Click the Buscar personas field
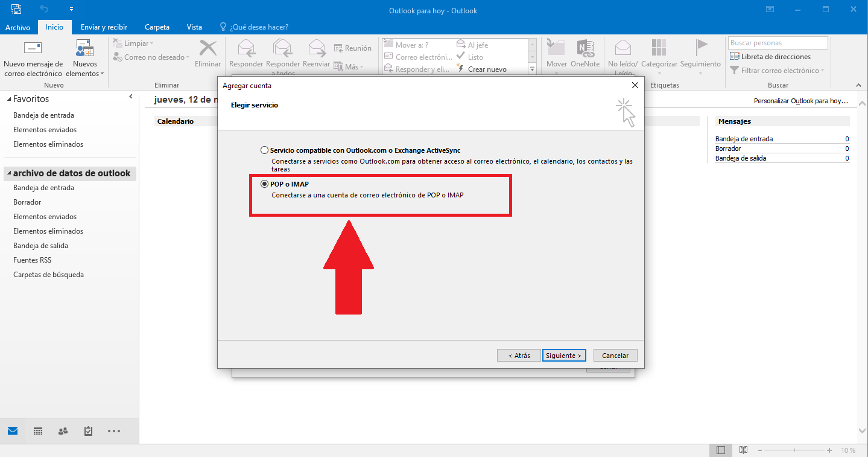Viewport: 868px width, 457px height. 778,43
